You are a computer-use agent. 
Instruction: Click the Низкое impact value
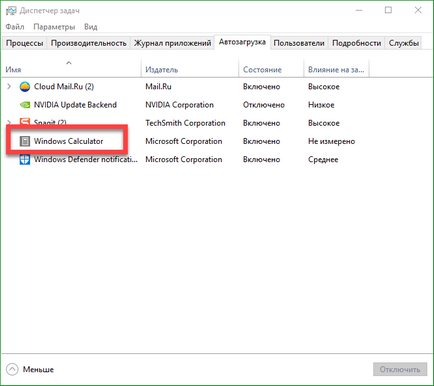click(321, 105)
